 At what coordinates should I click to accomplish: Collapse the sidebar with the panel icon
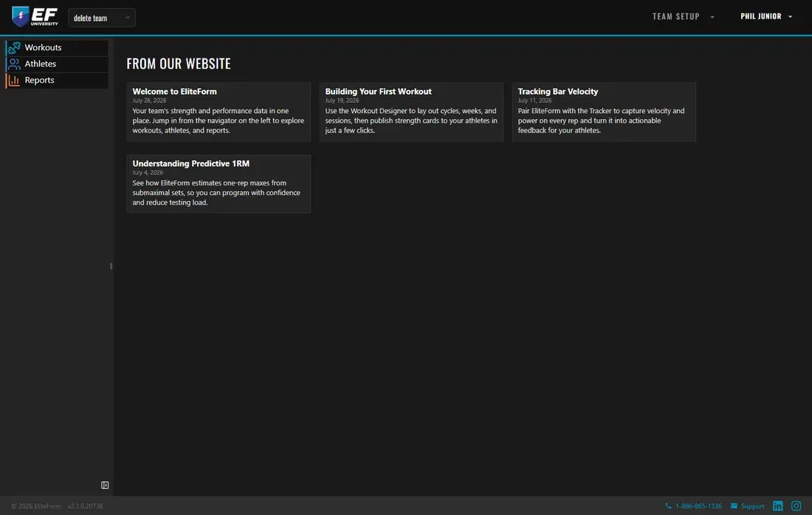(105, 485)
